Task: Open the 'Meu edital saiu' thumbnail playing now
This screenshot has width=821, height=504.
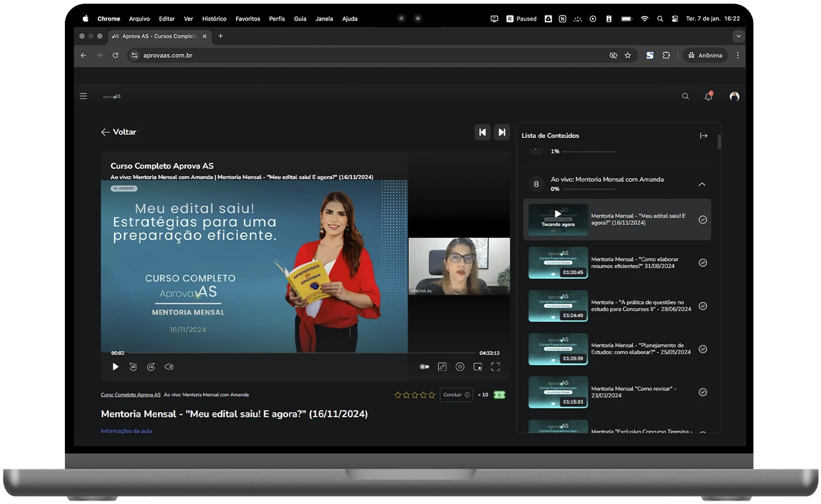Action: [558, 220]
